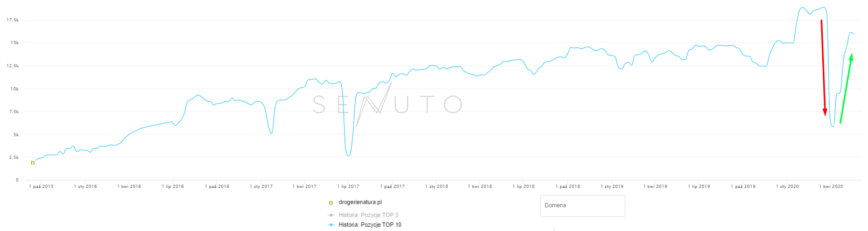
Task: Click the red downward arrow annotation
Action: coord(823,67)
